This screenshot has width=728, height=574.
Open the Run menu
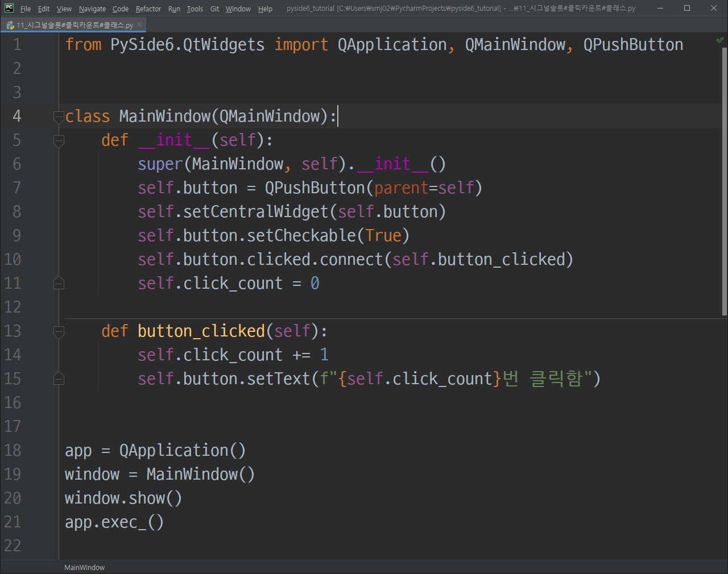click(174, 9)
